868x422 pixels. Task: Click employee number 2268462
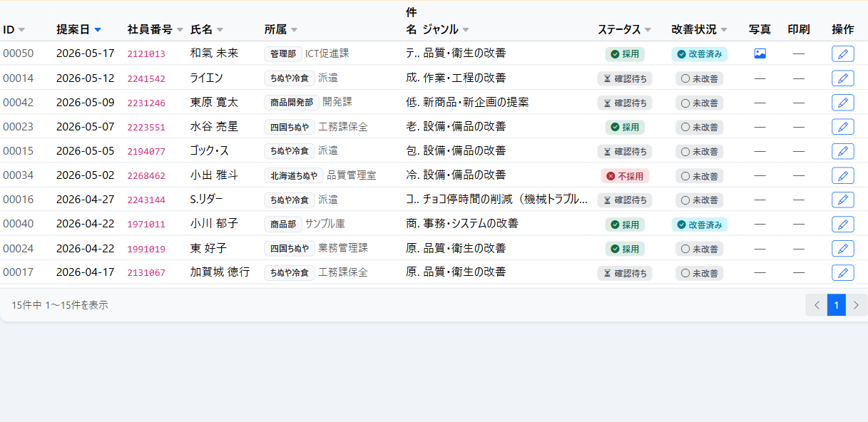146,175
